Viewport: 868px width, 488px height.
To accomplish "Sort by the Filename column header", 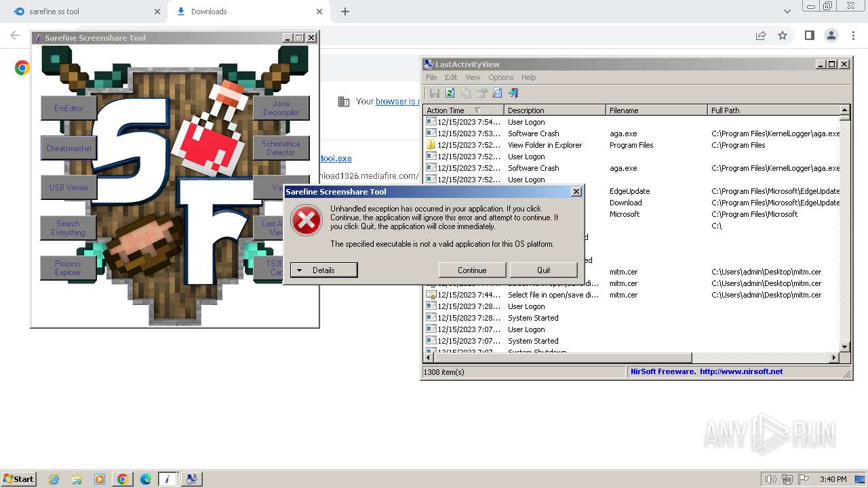I will click(656, 110).
